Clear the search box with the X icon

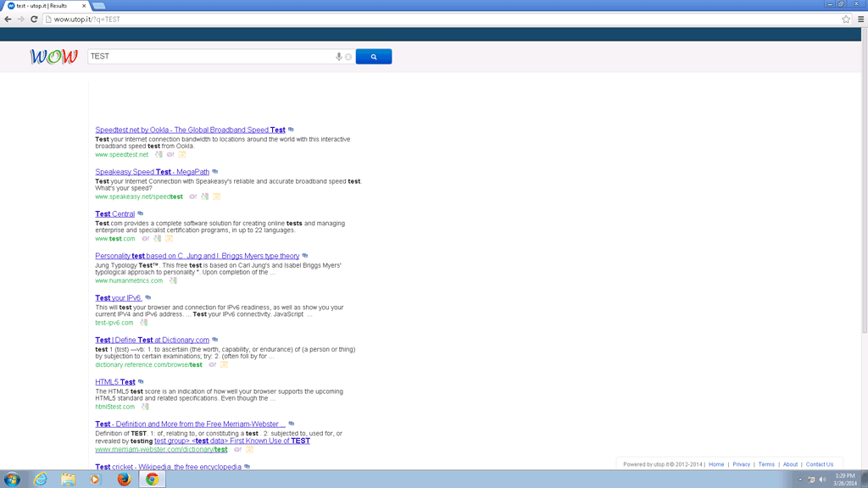[348, 57]
